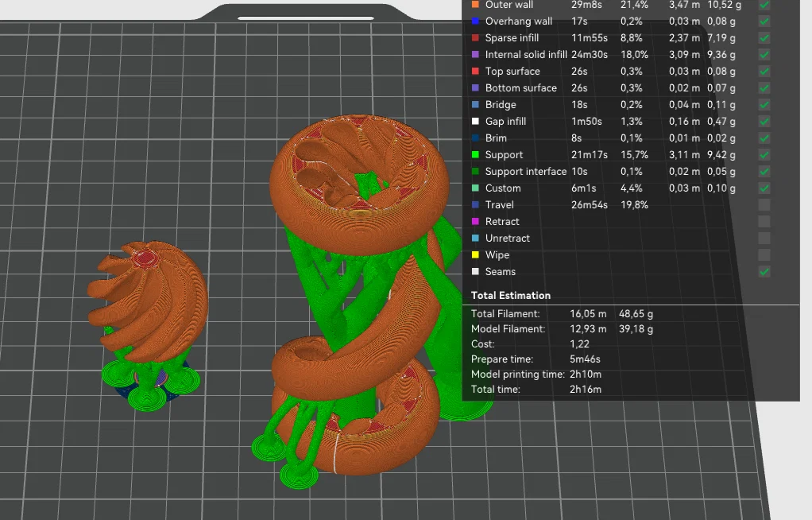Toggle the Bridge visibility checkbox
The height and width of the screenshot is (520, 812).
click(x=764, y=105)
